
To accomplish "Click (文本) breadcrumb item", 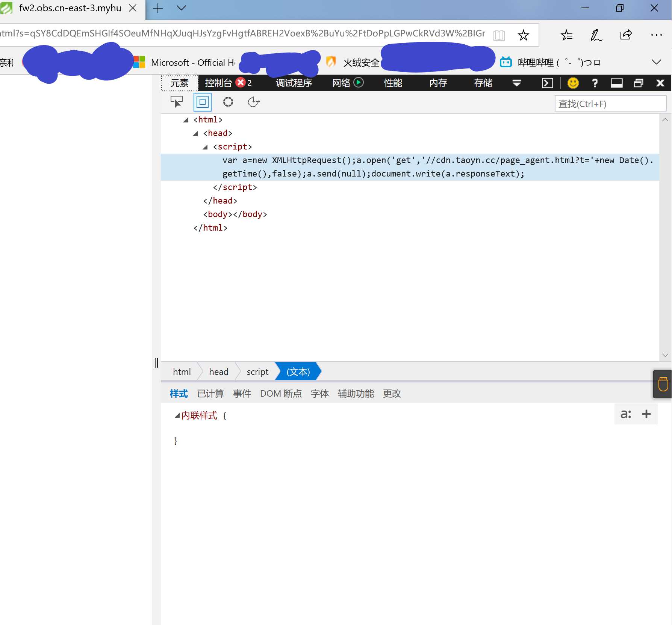I will tap(298, 372).
